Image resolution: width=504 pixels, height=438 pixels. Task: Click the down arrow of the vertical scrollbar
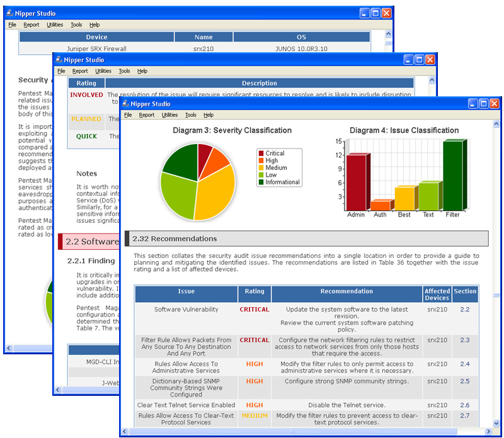497,423
